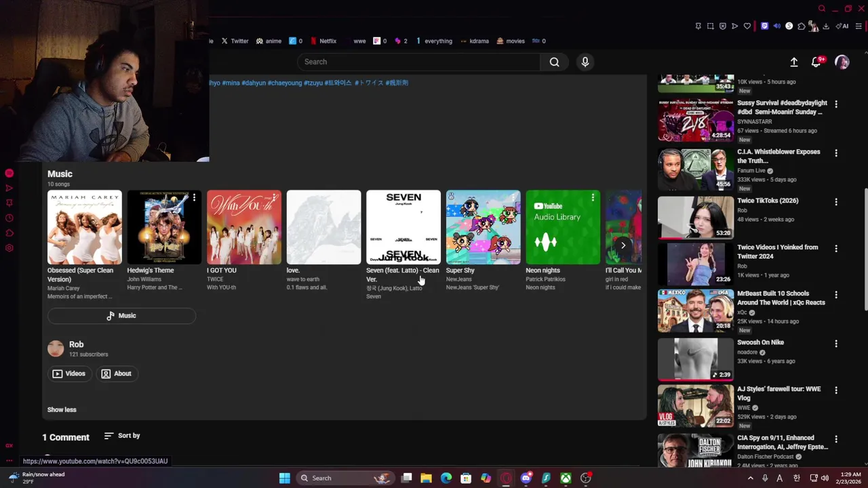This screenshot has height=488, width=868.
Task: Open the browser downloads icon
Action: coord(826,26)
